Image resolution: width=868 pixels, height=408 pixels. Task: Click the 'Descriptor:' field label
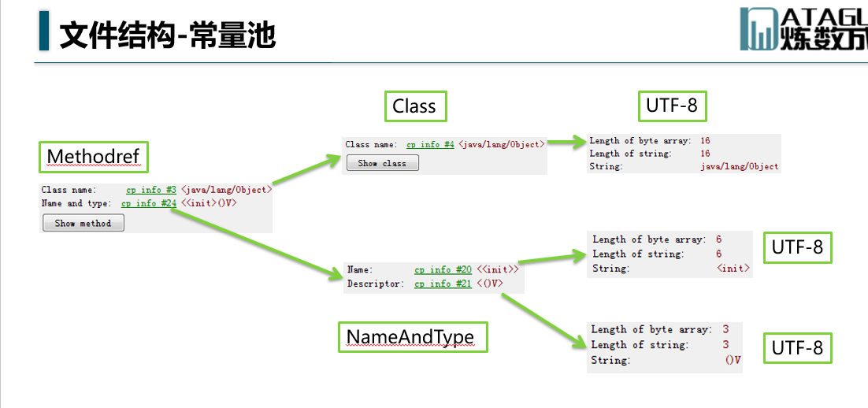376,284
